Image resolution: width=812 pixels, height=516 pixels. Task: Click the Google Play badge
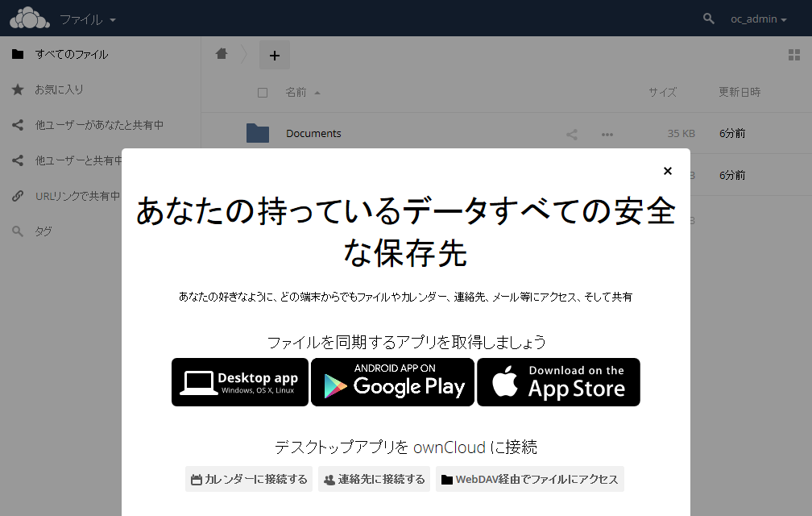[392, 382]
